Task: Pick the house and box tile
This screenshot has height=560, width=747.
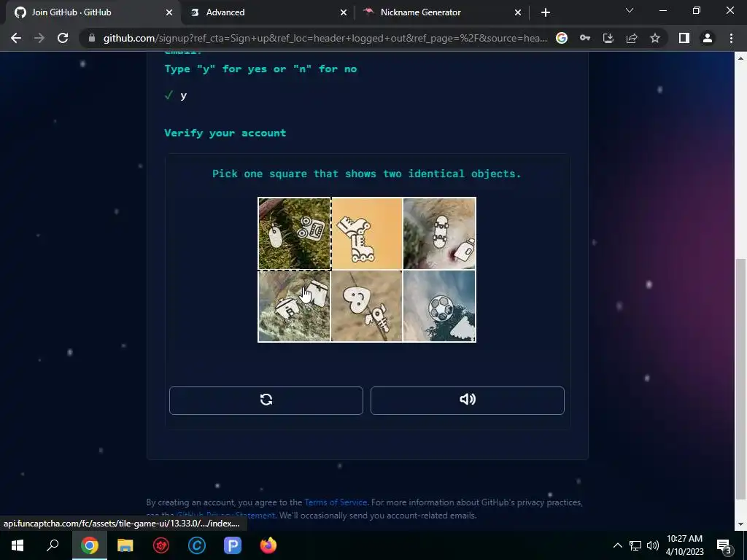Action: [295, 306]
